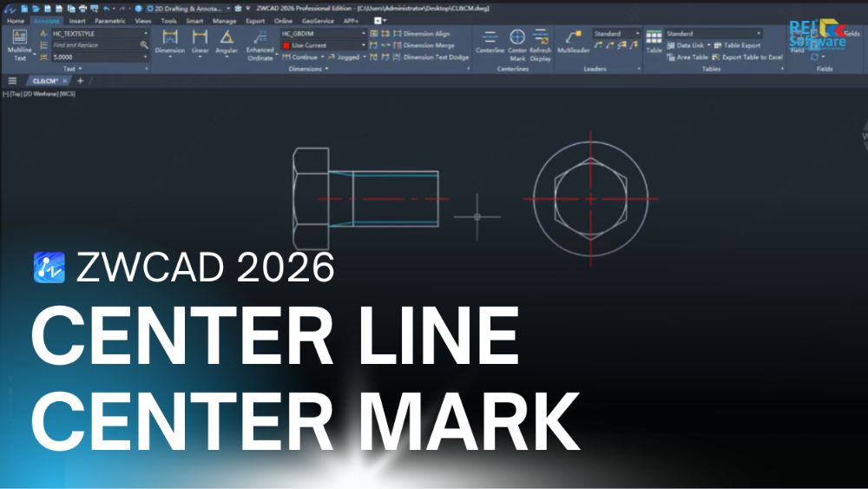Image resolution: width=868 pixels, height=489 pixels.
Task: Switch to the Smart ribbon tab
Action: (194, 21)
